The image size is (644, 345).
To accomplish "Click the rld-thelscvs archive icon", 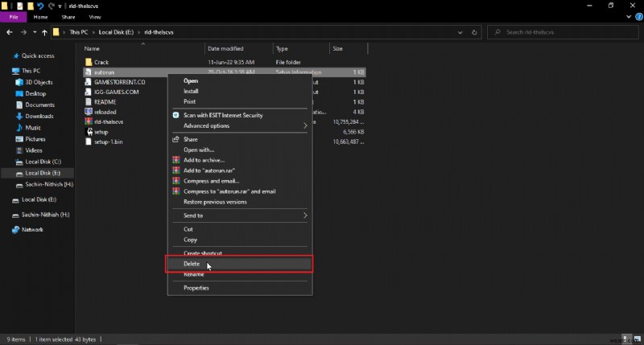I will click(89, 122).
